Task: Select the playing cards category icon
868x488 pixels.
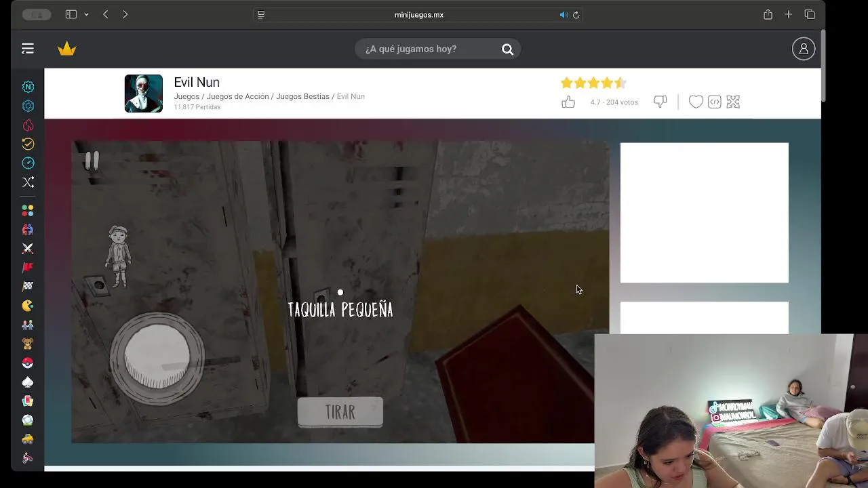Action: pyautogui.click(x=28, y=401)
